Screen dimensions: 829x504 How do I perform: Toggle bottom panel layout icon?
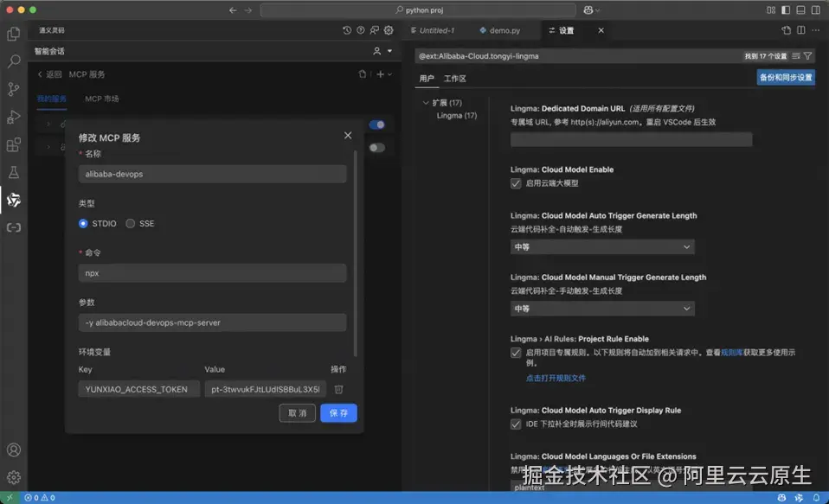800,10
